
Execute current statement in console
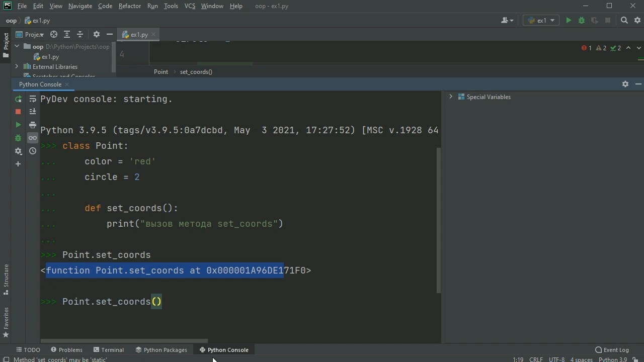[18, 125]
